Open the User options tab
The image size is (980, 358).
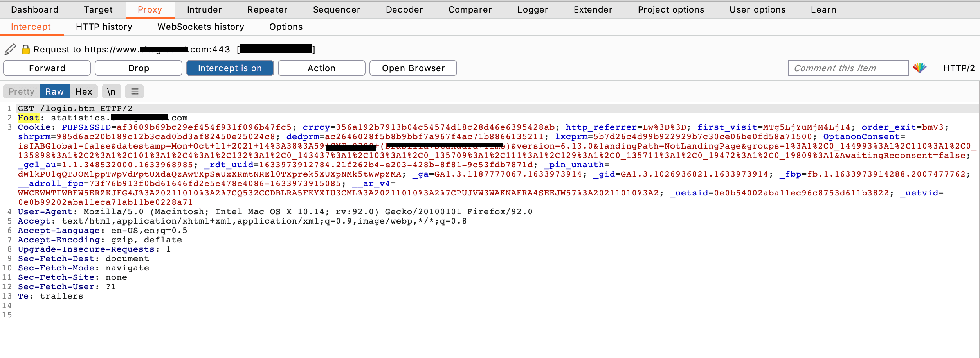757,9
